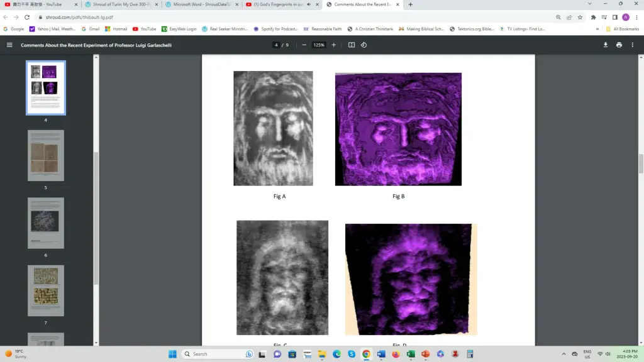Open the Gmail bookmark
This screenshot has height=362, width=644.
[x=91, y=29]
